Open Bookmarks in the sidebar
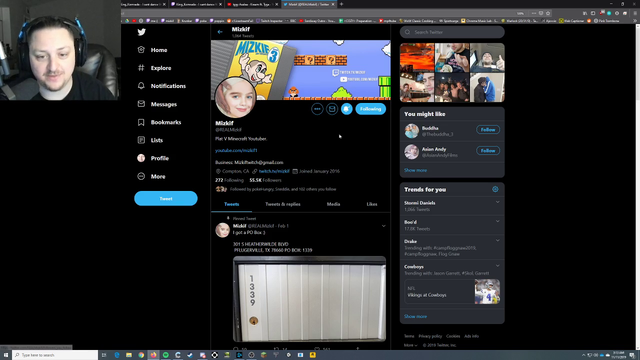The height and width of the screenshot is (360, 640). click(159, 122)
